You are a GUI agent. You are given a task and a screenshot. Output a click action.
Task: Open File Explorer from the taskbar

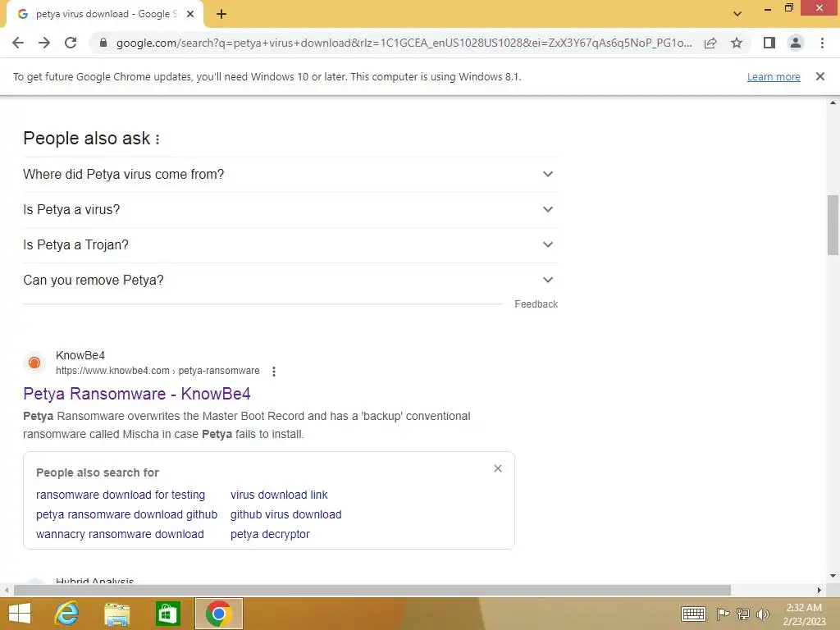pos(116,614)
